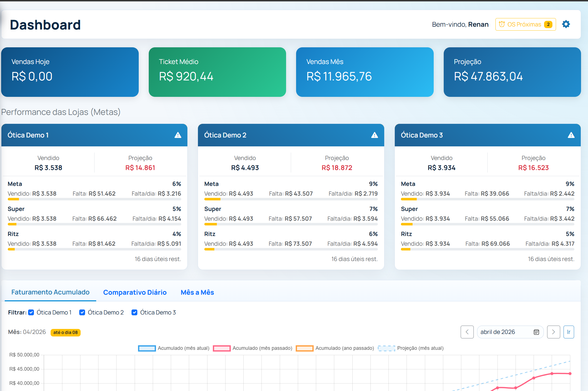Click the previous month chevron arrow
Viewport: 588px width, 391px height.
(467, 332)
